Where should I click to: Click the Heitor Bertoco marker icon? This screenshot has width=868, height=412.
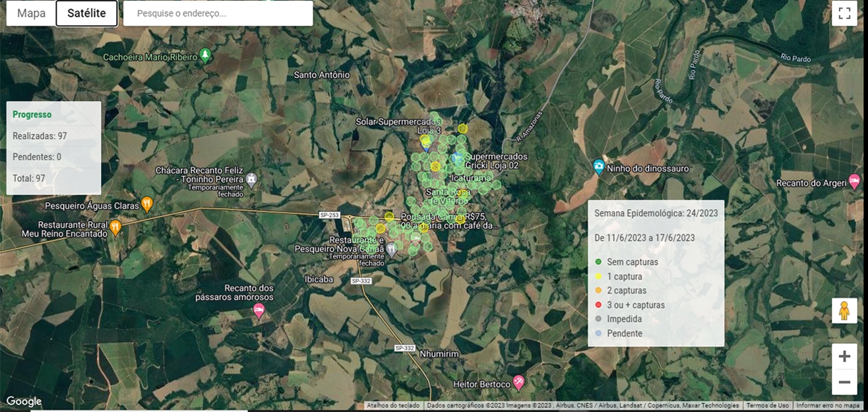(519, 382)
